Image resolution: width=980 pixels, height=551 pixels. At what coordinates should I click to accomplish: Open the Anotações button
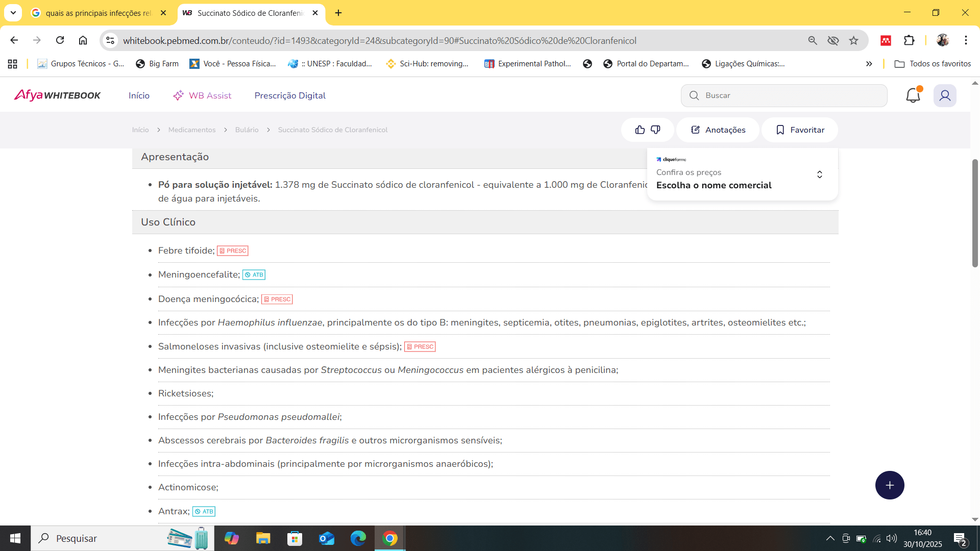718,130
